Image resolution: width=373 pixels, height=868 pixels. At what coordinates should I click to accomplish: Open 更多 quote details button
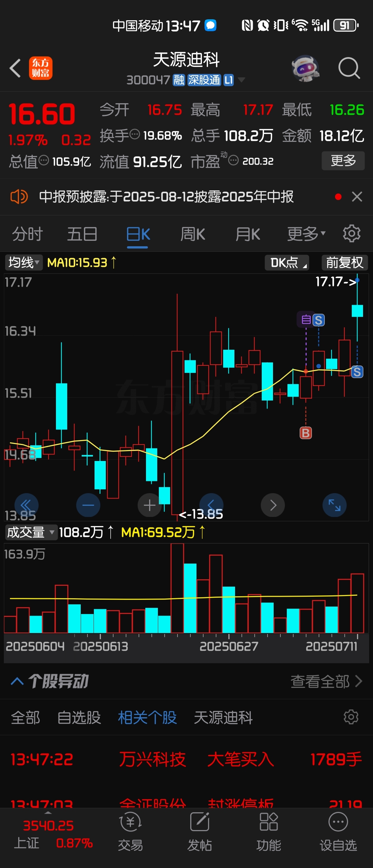pos(343,160)
